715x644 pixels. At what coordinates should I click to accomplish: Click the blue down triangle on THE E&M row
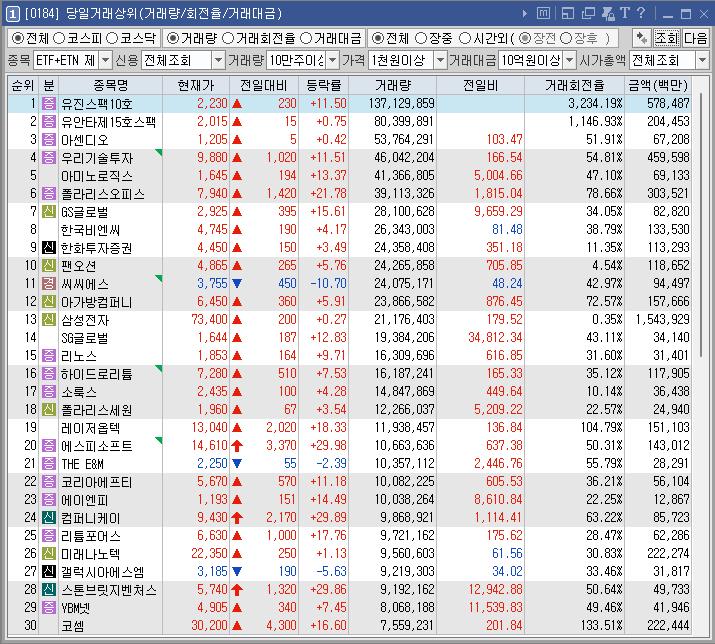237,463
